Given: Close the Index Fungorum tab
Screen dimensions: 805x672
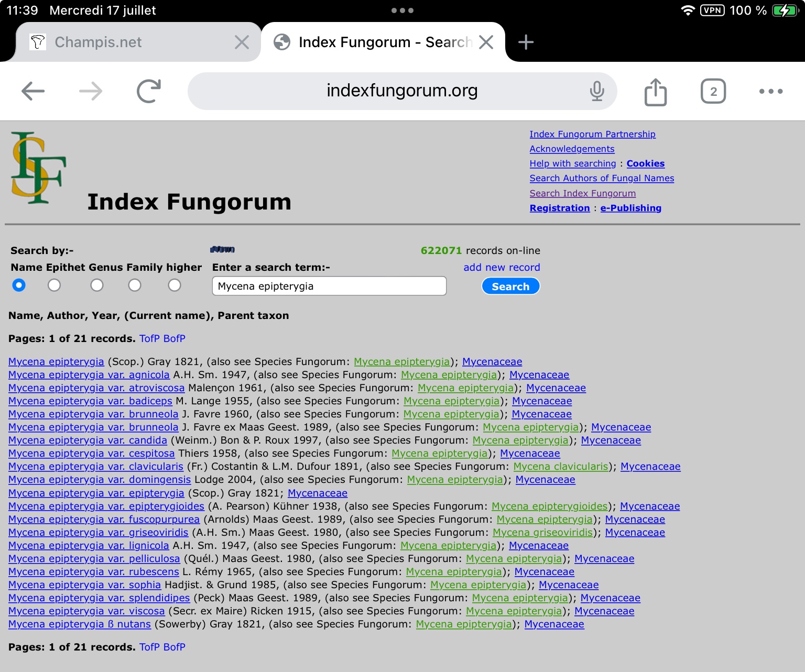Looking at the screenshot, I should click(486, 42).
